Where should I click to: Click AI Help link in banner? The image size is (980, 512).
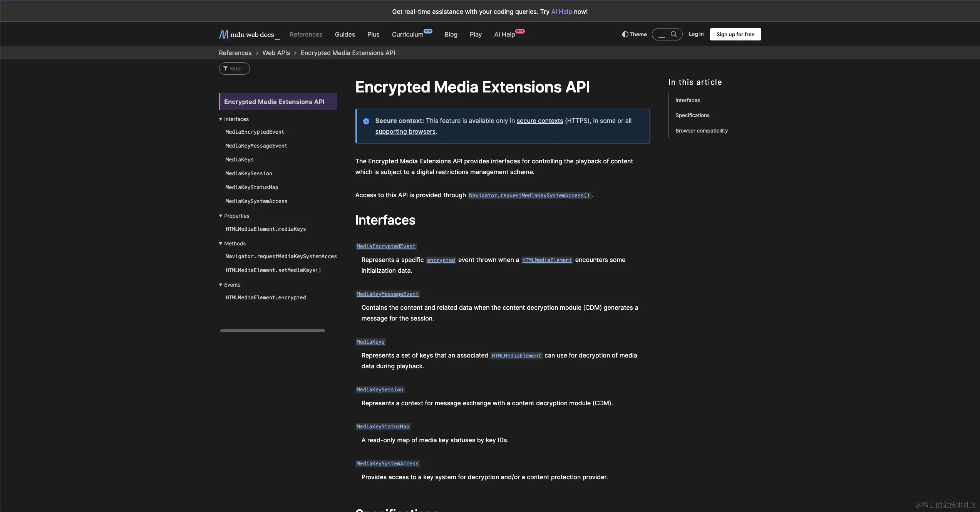click(561, 12)
